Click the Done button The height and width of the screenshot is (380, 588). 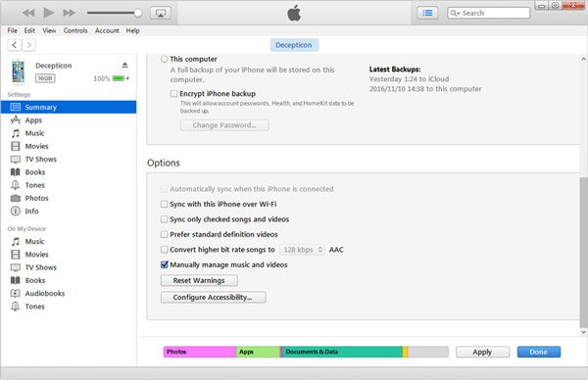538,352
